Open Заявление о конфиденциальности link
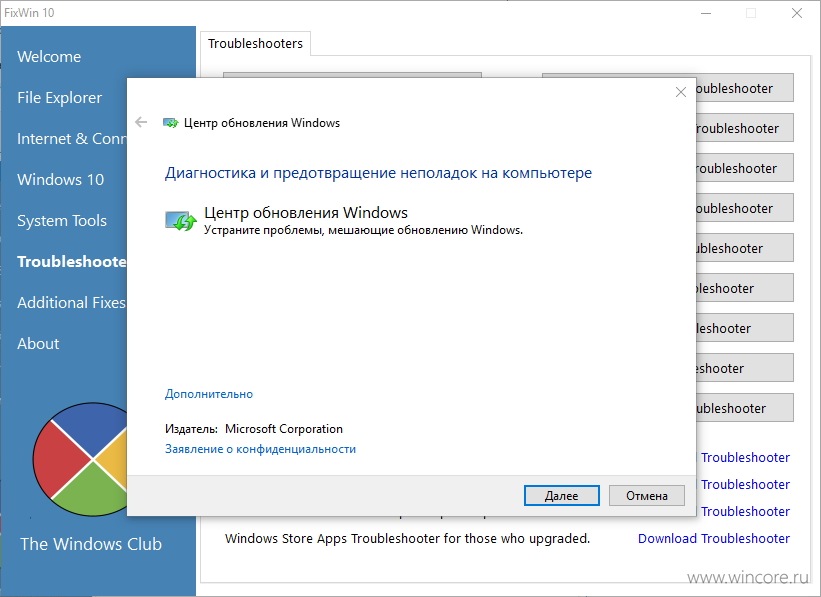821x597 pixels. coord(260,449)
